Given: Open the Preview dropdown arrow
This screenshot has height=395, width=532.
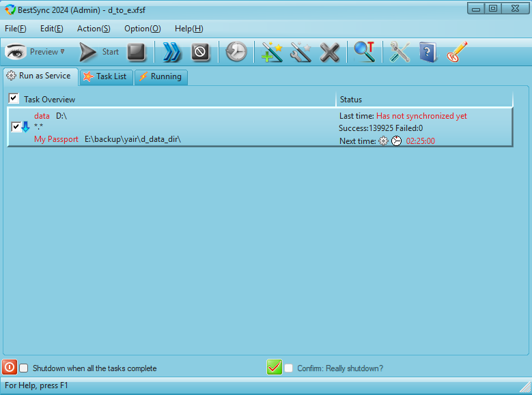Looking at the screenshot, I should 62,52.
